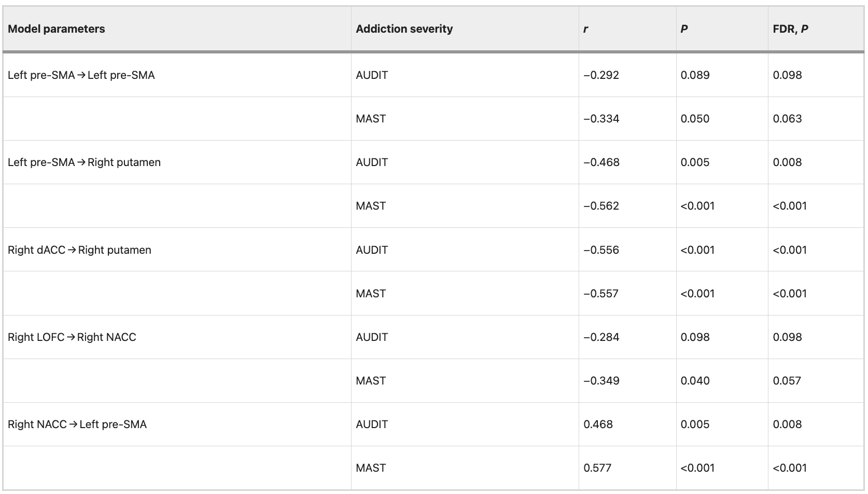Image resolution: width=868 pixels, height=494 pixels.
Task: Click the 'r' column header
Action: [x=585, y=29]
